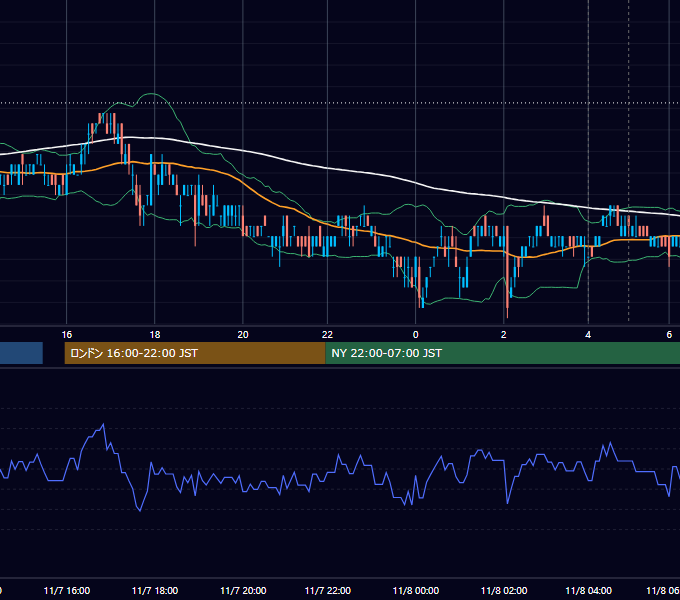Image resolution: width=680 pixels, height=600 pixels.
Task: Click the 11/8 00:00 date label
Action: click(416, 590)
